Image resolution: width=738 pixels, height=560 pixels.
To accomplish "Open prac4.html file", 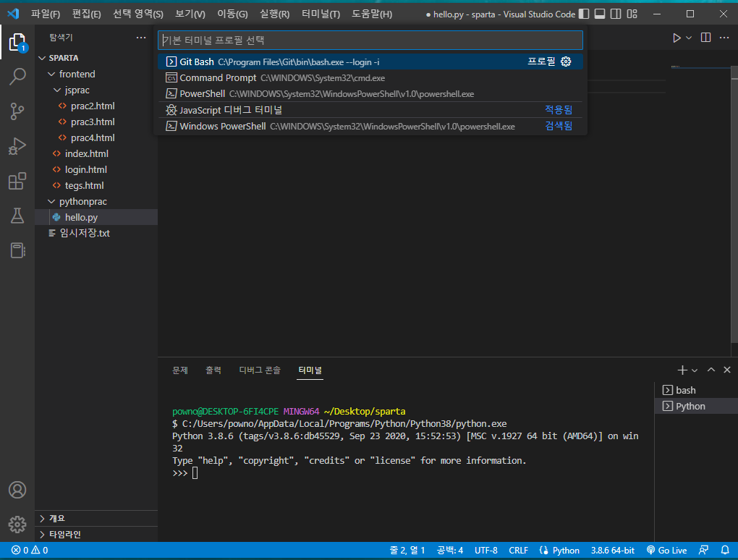I will tap(96, 138).
